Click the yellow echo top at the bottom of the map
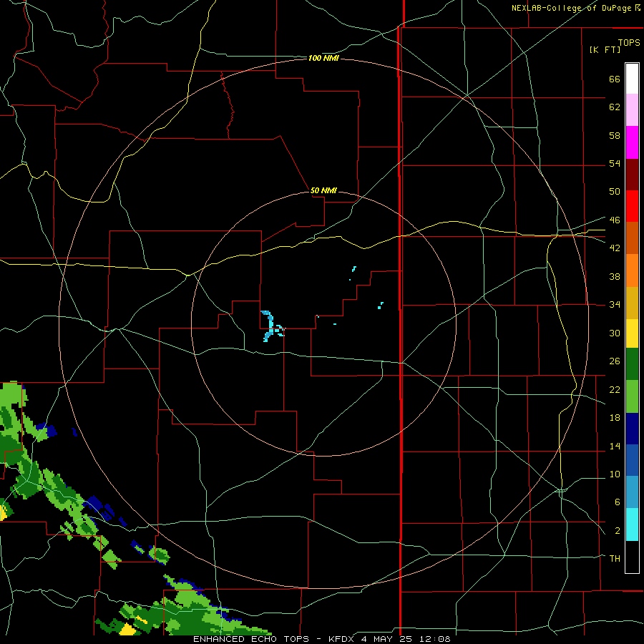This screenshot has height=644, width=644. point(128,630)
